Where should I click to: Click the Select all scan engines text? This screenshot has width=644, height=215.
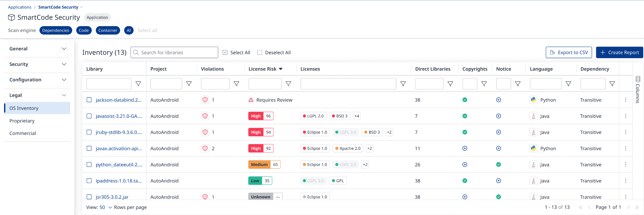pos(147,30)
